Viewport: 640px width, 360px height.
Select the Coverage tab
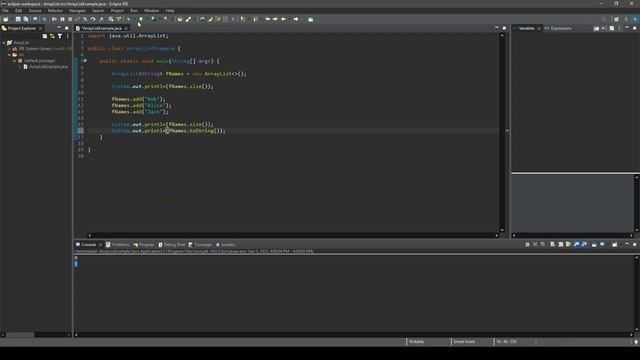click(200, 244)
